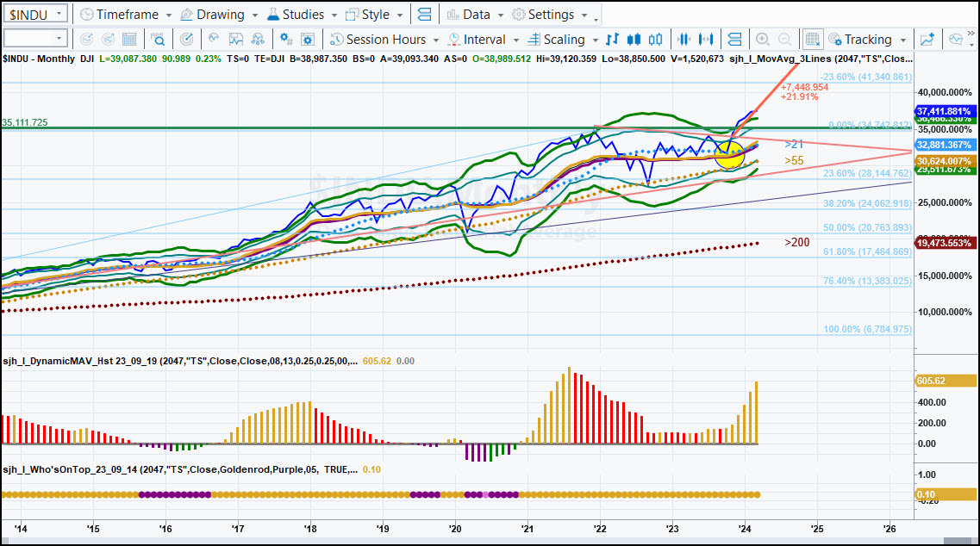The width and height of the screenshot is (980, 546).
Task: Click the orange 30,624.007% price axis label
Action: [x=944, y=161]
